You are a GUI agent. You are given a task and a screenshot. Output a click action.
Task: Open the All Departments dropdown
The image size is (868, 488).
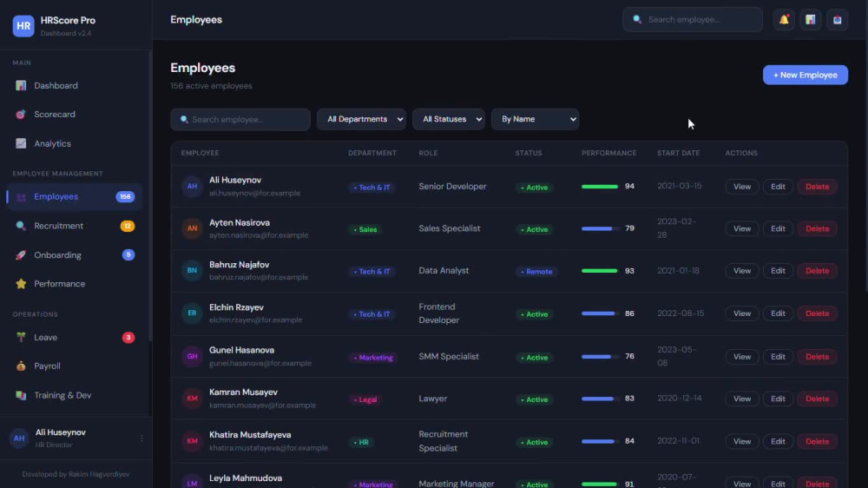point(361,119)
